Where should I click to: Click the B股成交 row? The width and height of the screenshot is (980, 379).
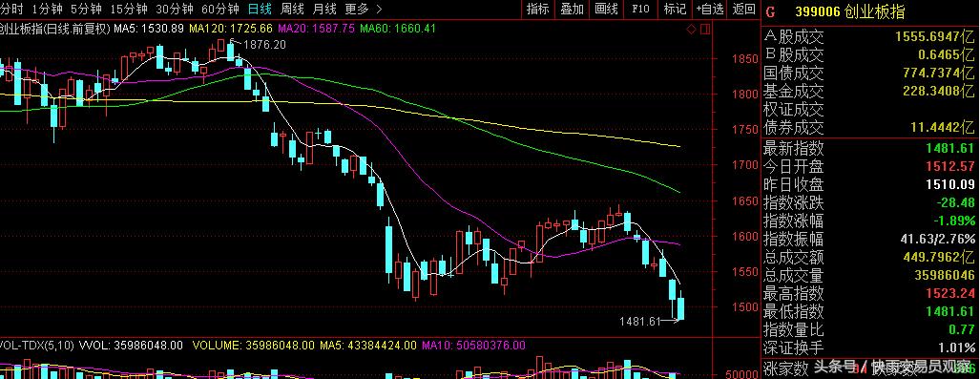coord(869,55)
